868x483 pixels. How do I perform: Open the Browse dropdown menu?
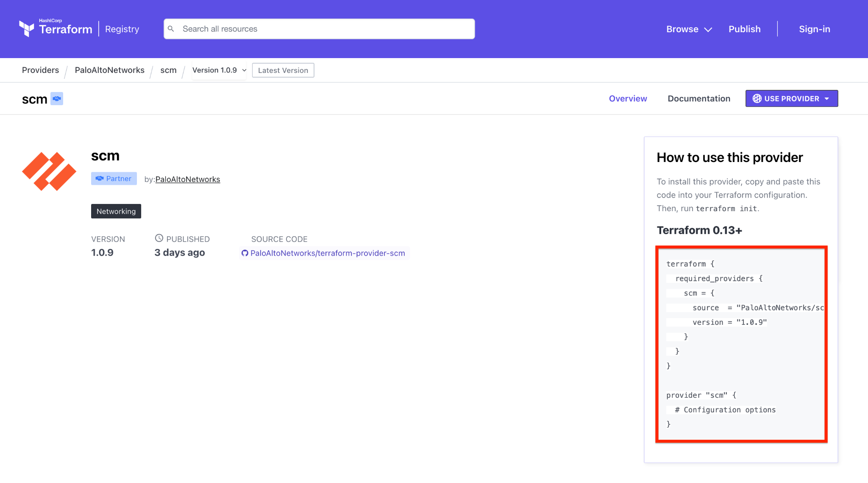coord(689,29)
